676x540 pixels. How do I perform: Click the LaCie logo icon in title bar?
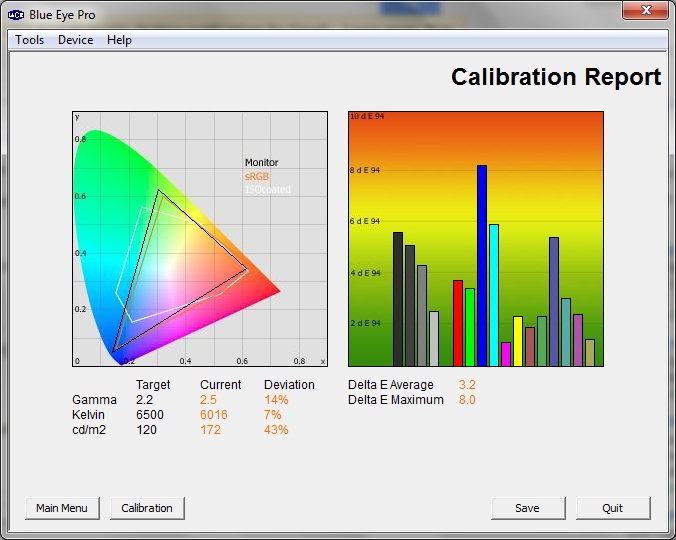(16, 15)
